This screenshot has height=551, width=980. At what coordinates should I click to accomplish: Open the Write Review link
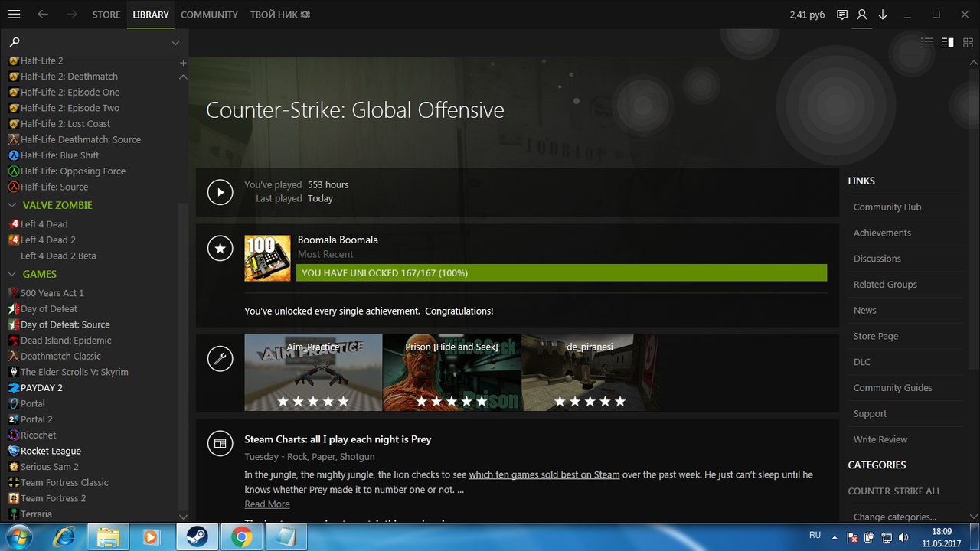[x=880, y=440]
